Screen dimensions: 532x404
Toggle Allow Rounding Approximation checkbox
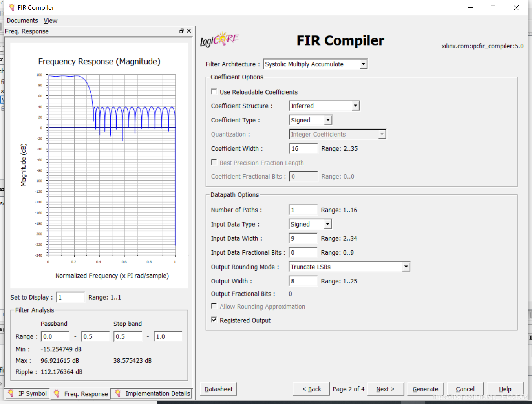point(214,306)
